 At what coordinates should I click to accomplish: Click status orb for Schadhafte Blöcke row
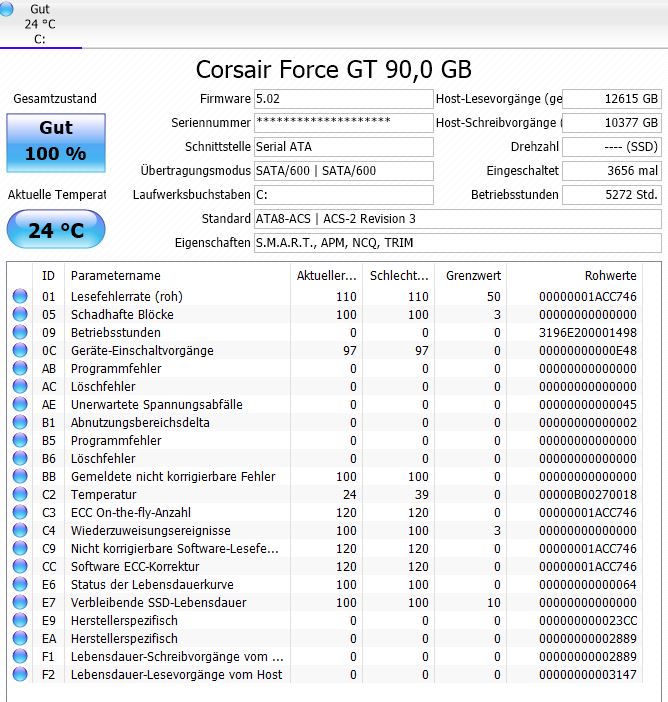[x=20, y=314]
